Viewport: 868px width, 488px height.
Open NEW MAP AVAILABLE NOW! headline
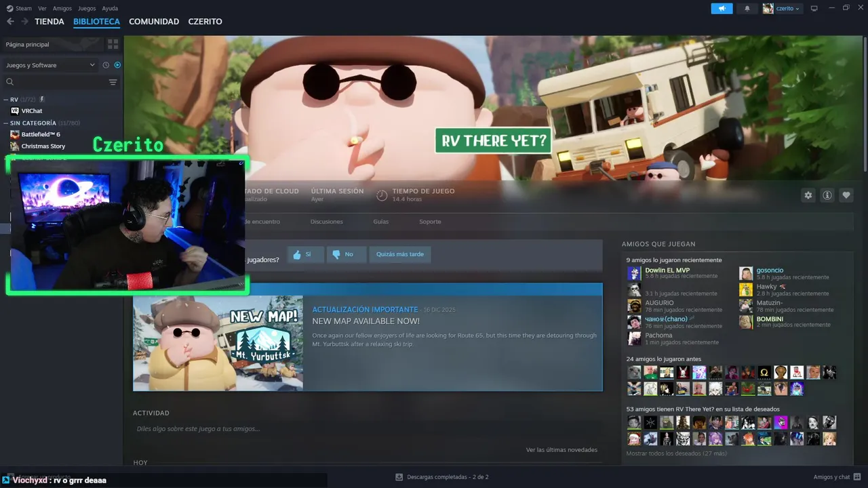click(366, 321)
